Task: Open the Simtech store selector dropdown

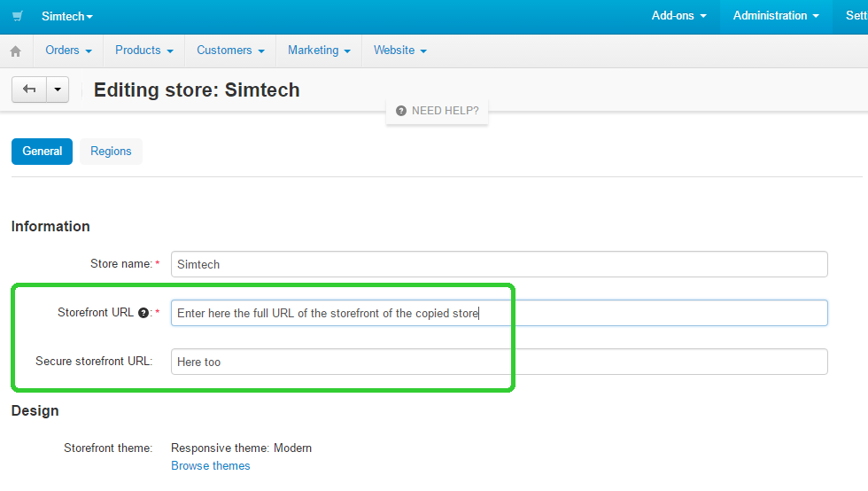Action: pos(67,16)
